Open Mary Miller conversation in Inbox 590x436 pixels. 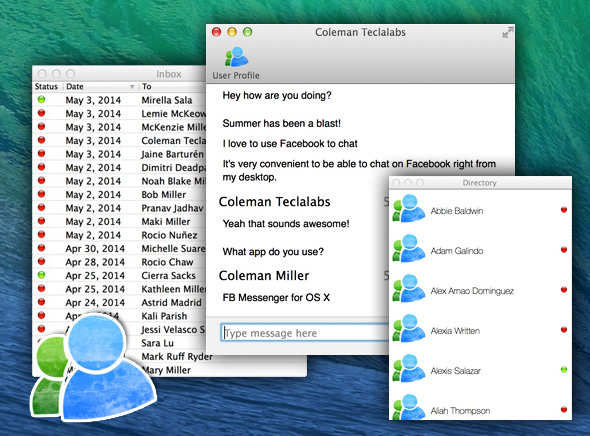(x=166, y=370)
